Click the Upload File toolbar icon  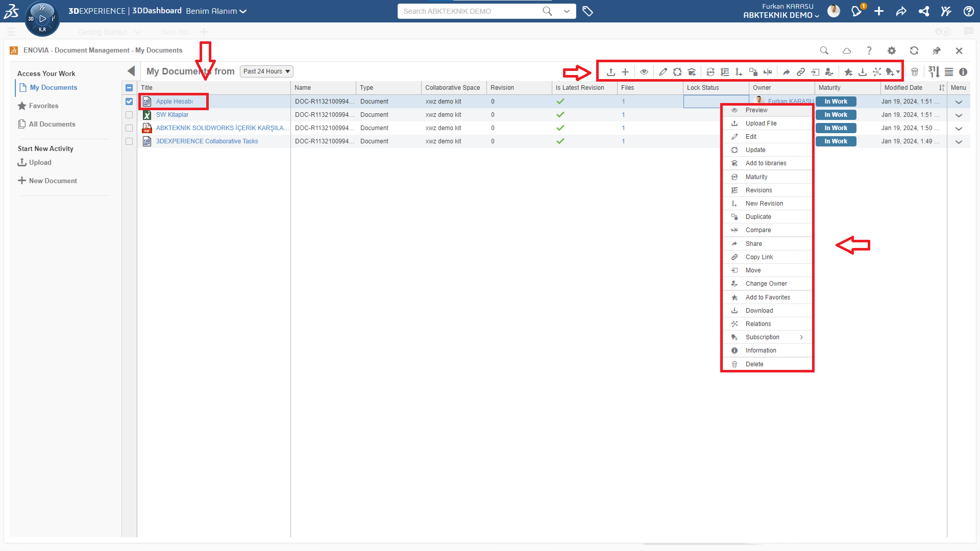tap(610, 72)
